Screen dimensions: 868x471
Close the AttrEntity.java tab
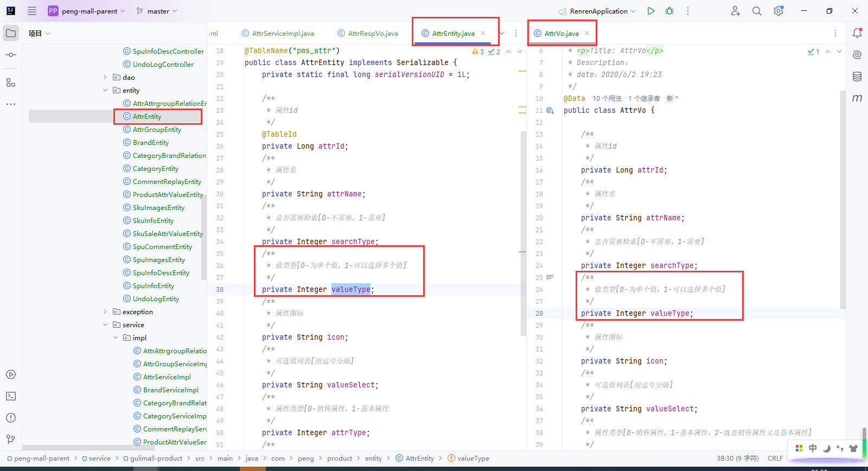(x=483, y=33)
